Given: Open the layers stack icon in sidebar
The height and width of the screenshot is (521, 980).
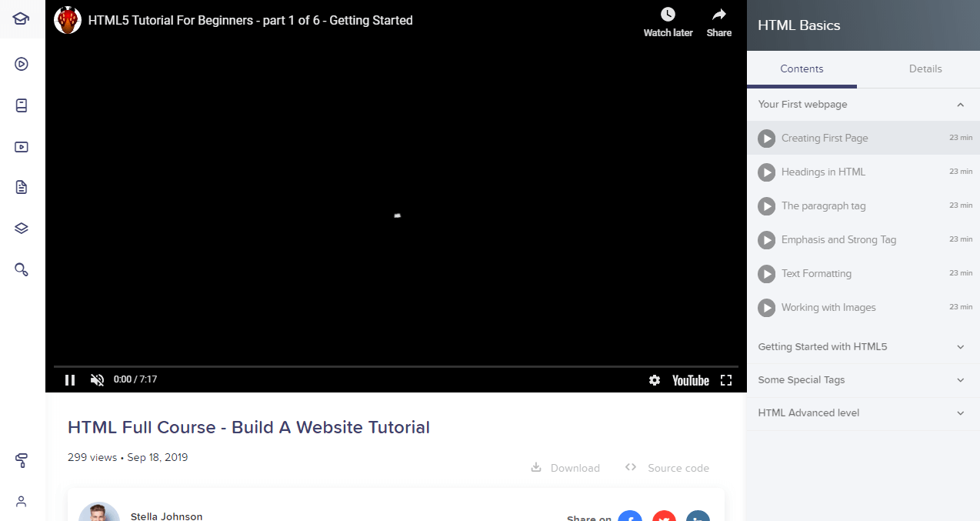Looking at the screenshot, I should 22,228.
